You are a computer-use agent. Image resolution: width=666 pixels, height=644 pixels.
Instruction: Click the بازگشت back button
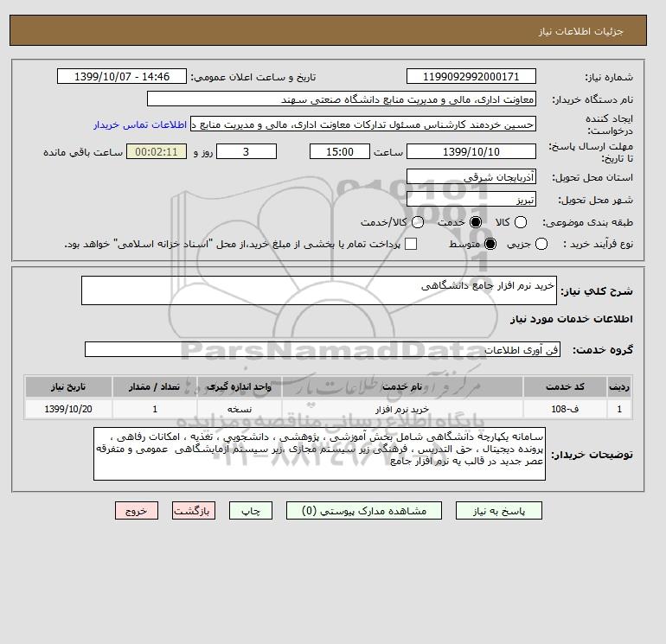point(194,511)
